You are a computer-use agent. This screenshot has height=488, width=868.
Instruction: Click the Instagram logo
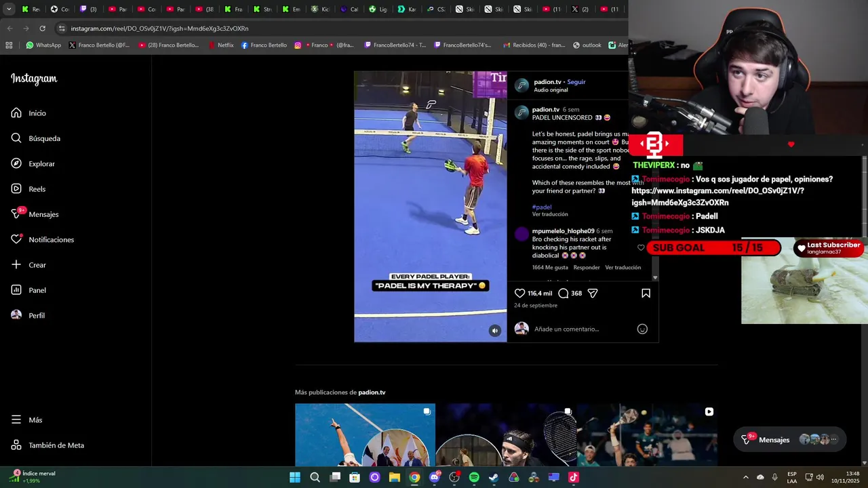point(34,79)
